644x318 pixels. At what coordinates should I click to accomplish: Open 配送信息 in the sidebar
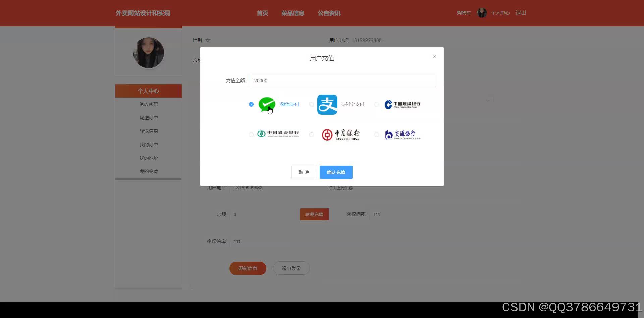149,131
